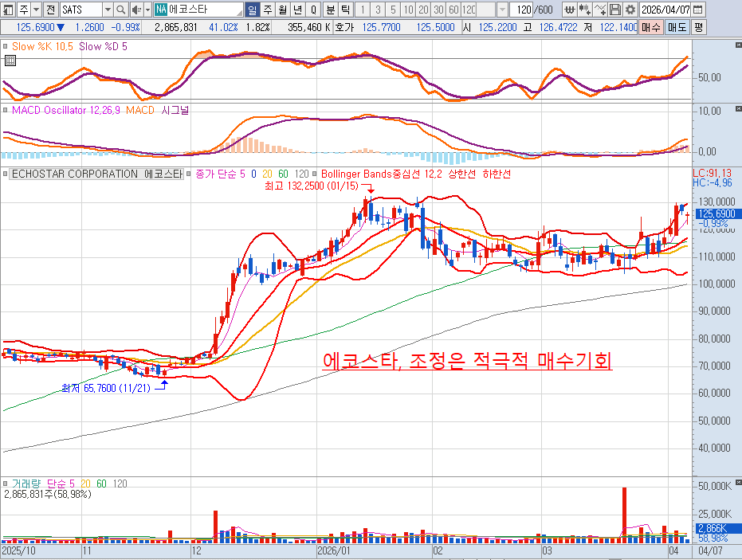Select the 분 (minute) chart tab
Viewport: 742px width, 560px height.
(331, 10)
